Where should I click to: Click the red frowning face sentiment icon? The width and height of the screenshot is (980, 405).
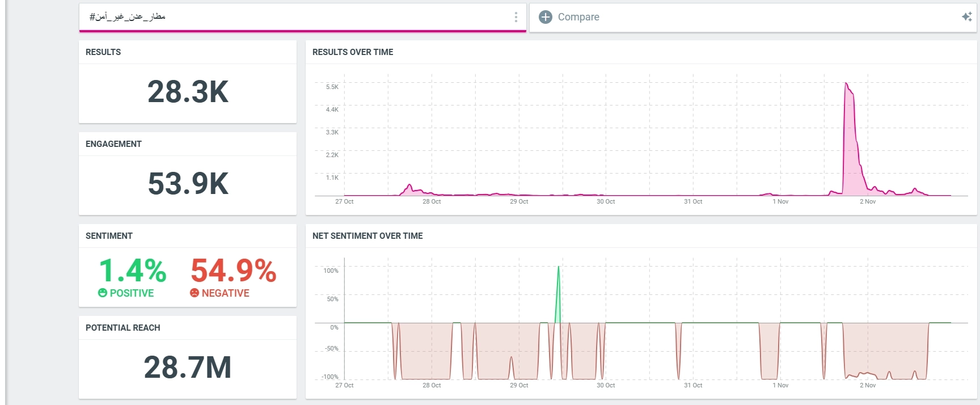point(195,293)
